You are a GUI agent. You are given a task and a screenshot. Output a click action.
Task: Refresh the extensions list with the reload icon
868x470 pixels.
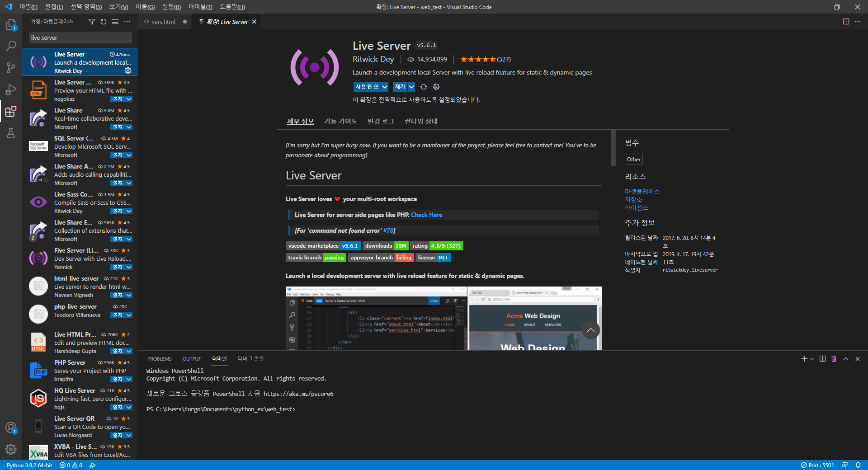(x=104, y=21)
